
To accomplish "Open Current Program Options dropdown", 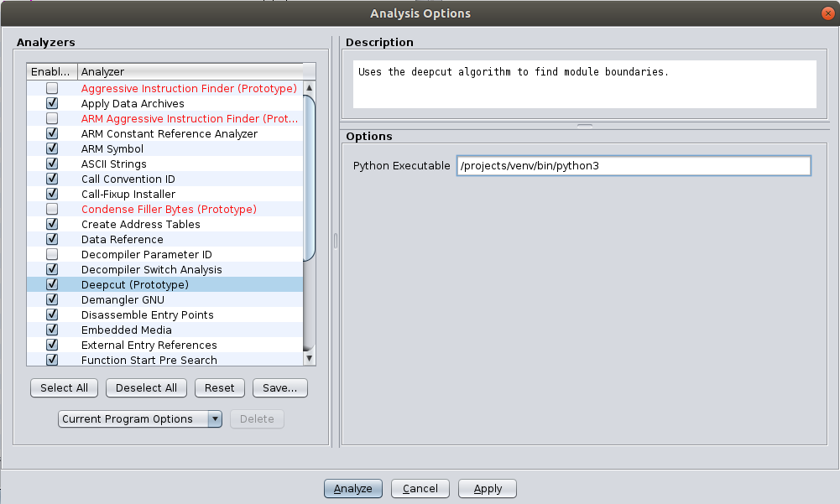I will pyautogui.click(x=140, y=418).
